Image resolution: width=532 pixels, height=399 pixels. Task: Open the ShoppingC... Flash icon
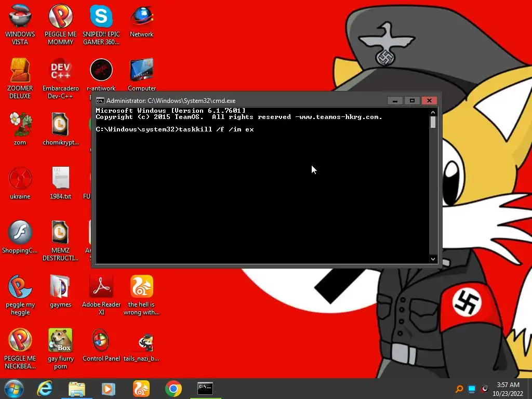click(20, 237)
